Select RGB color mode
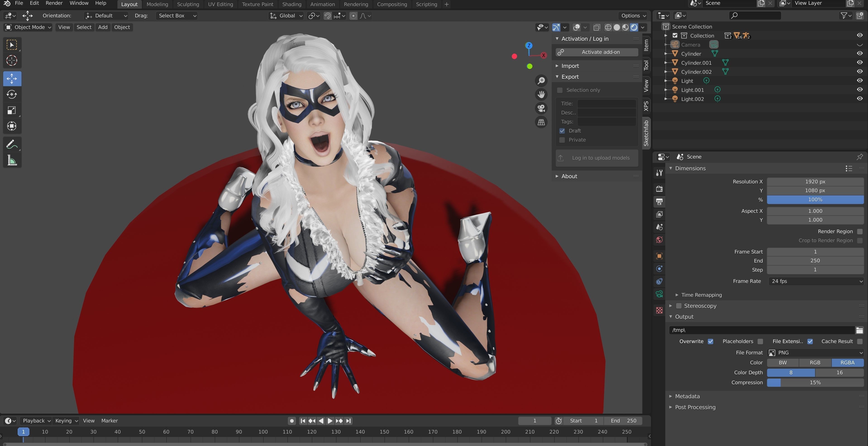 [815, 363]
